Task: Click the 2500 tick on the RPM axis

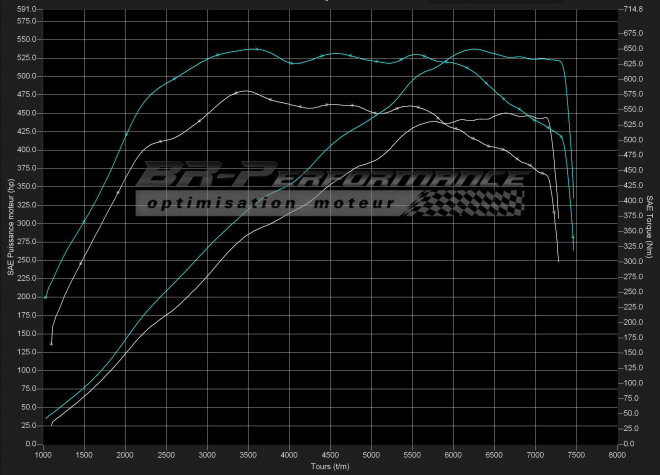Action: click(x=166, y=455)
